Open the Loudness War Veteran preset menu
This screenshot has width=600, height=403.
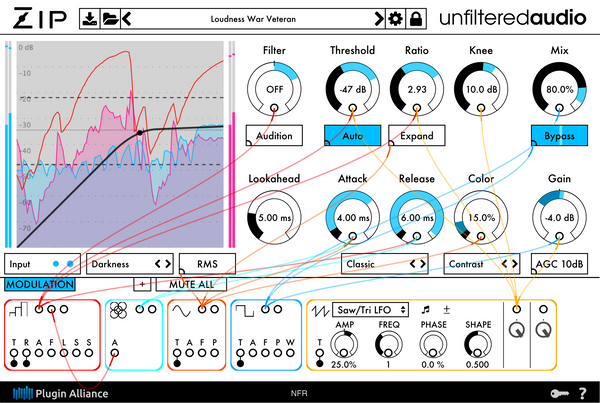click(253, 19)
